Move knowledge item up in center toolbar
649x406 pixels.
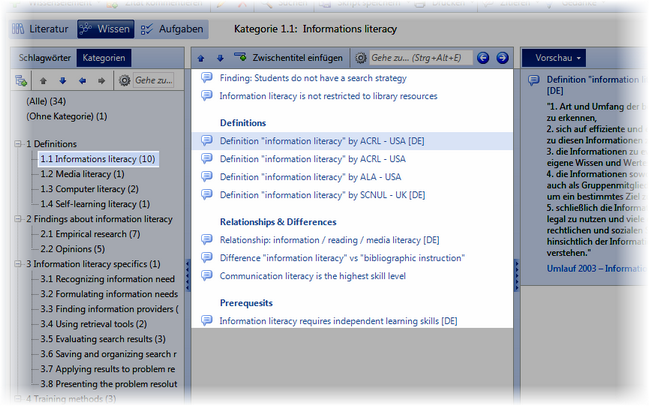coord(201,58)
